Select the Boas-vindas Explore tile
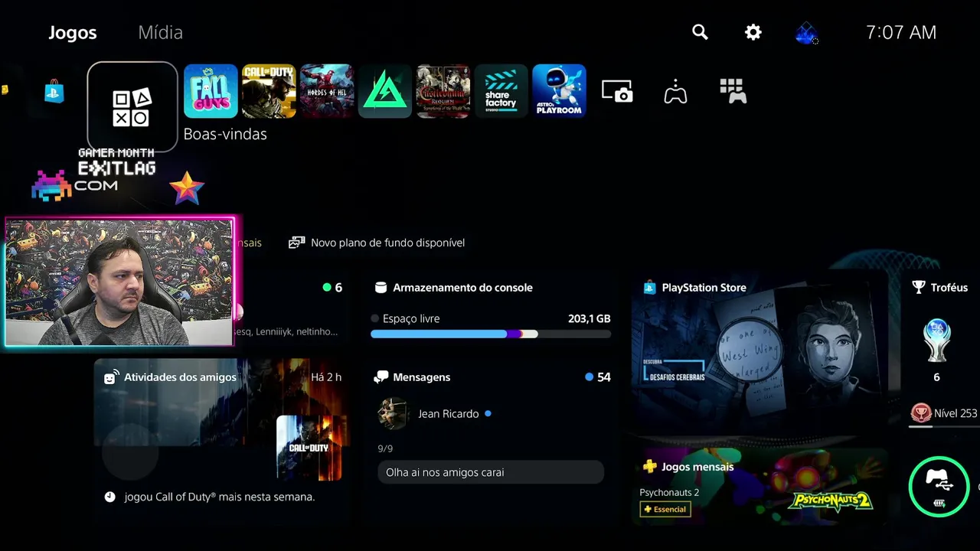The width and height of the screenshot is (980, 551). [x=132, y=107]
